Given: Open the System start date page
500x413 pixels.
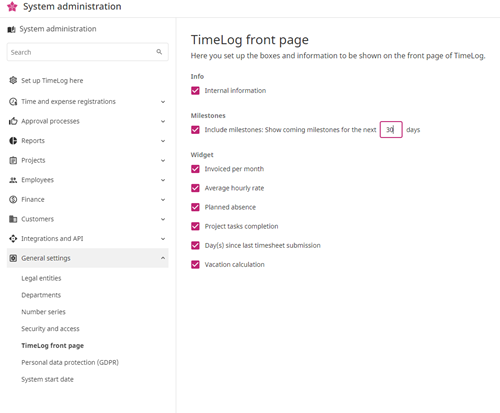Looking at the screenshot, I should 47,379.
